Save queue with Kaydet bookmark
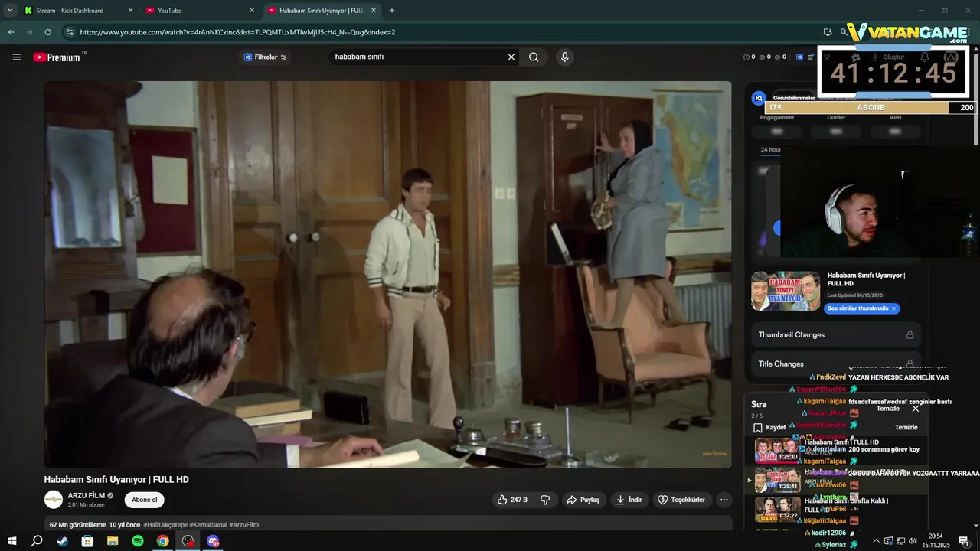This screenshot has height=551, width=980. 769,428
